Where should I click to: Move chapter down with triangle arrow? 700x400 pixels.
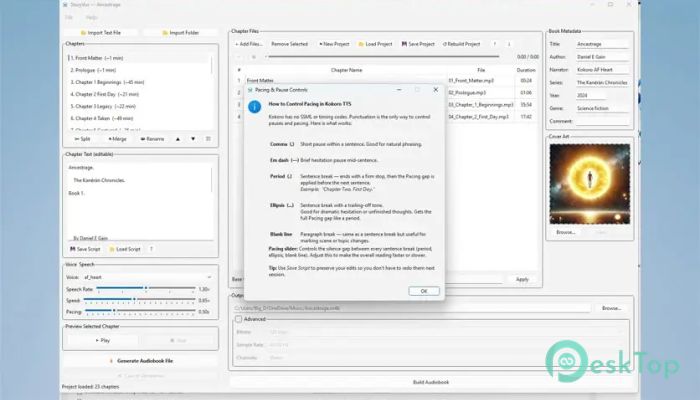click(193, 139)
